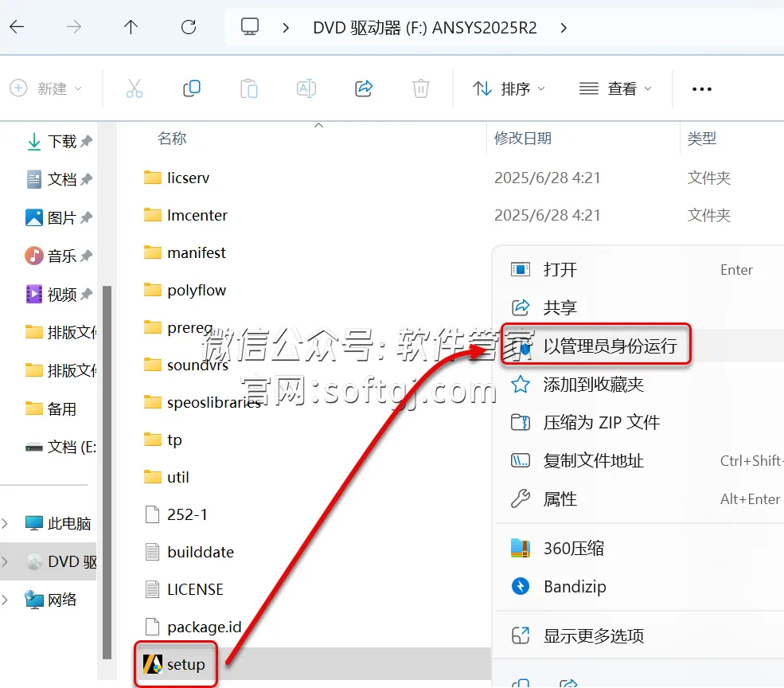Viewport: 784px width, 688px height.
Task: Sort by the 修改日期 column header
Action: point(522,138)
